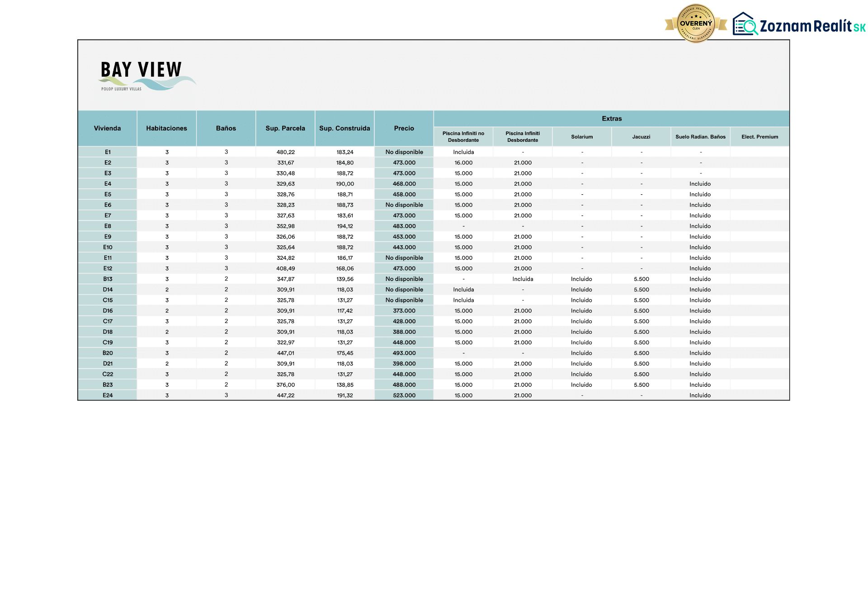
Task: Click the 16.000 pool price for E2
Action: click(463, 163)
